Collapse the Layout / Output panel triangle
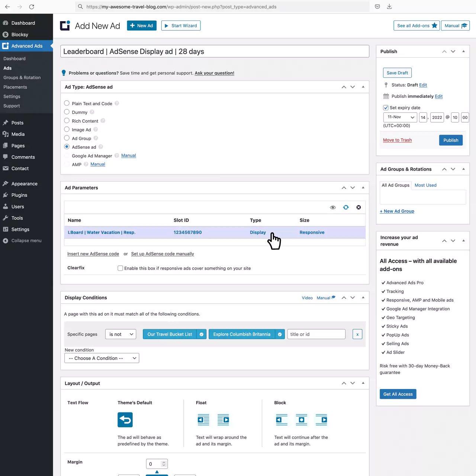This screenshot has height=476, width=476. tap(363, 383)
